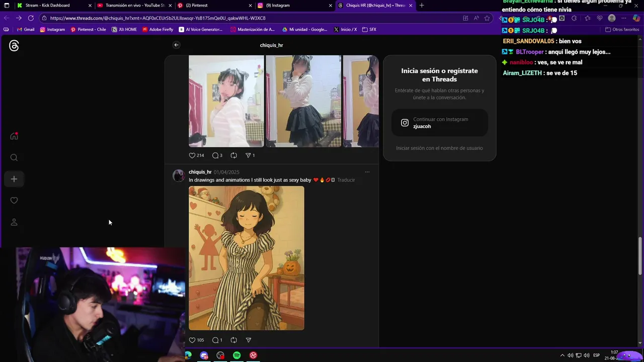Open the Masterización de A... bookmark

tap(253, 29)
